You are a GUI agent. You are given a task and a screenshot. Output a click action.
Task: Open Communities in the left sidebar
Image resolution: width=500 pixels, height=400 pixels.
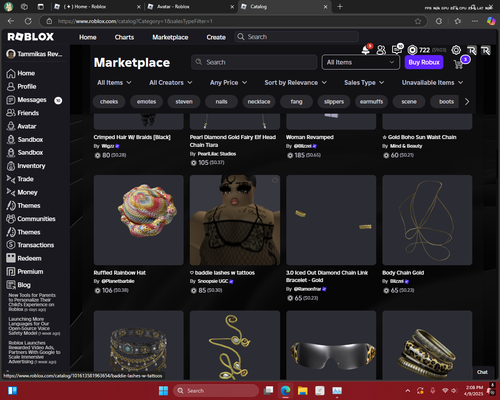pos(36,219)
